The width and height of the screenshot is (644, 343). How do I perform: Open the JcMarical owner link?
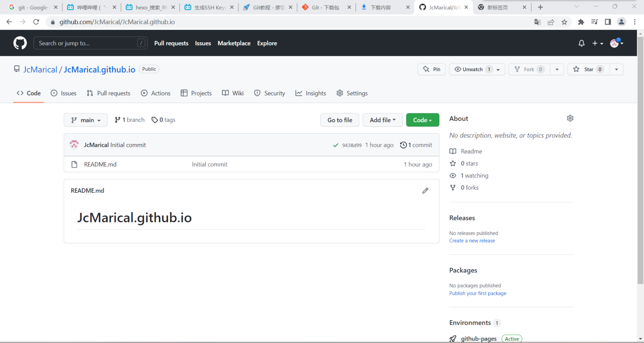40,70
